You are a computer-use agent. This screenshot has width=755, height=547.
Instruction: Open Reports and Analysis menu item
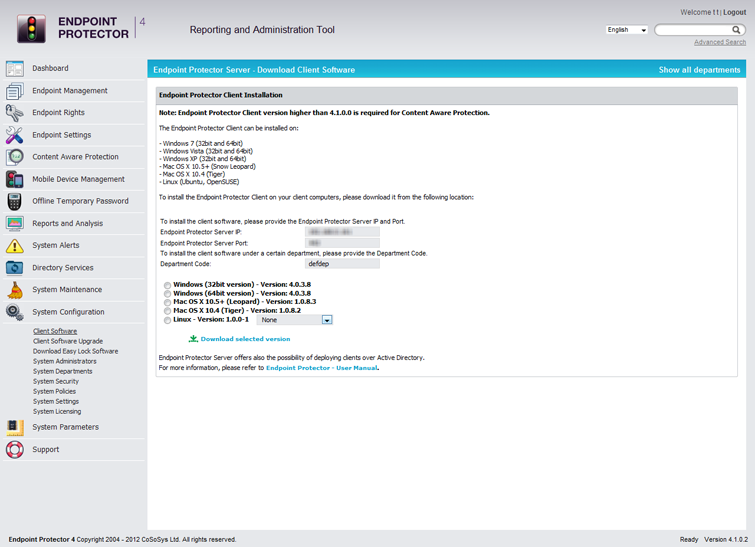[x=67, y=223]
